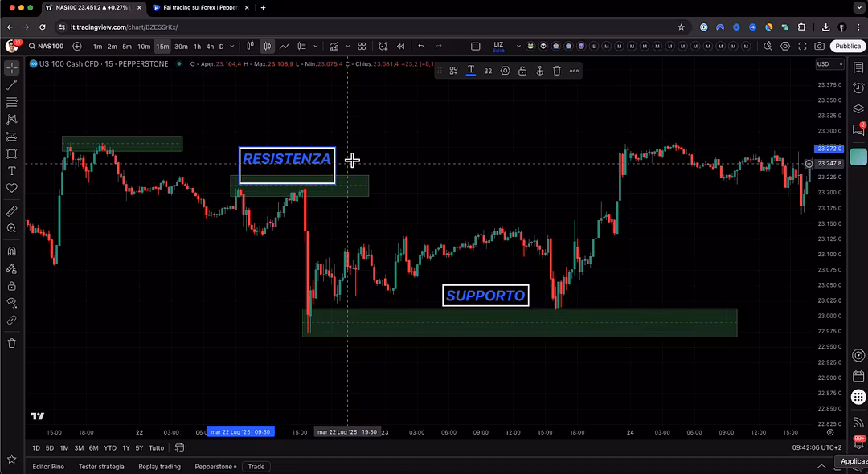Click the NAS100 symbol search field
The width and height of the screenshot is (868, 474).
(x=51, y=47)
